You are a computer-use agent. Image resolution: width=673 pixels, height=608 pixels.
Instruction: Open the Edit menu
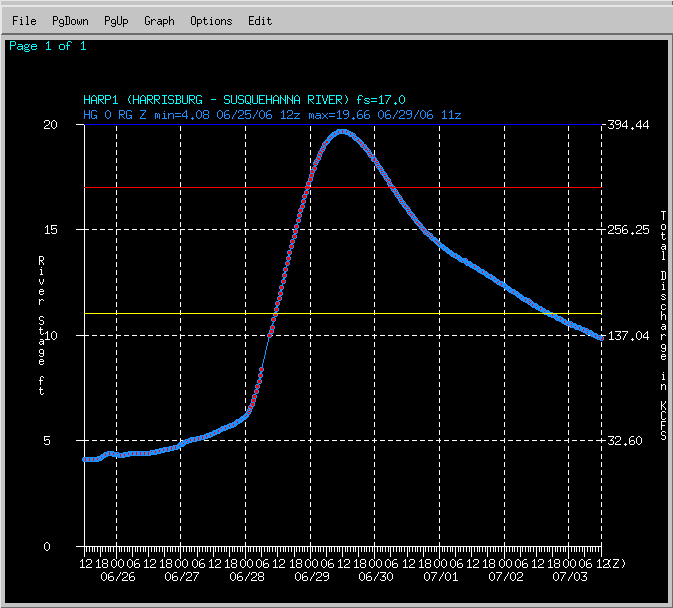pyautogui.click(x=260, y=21)
